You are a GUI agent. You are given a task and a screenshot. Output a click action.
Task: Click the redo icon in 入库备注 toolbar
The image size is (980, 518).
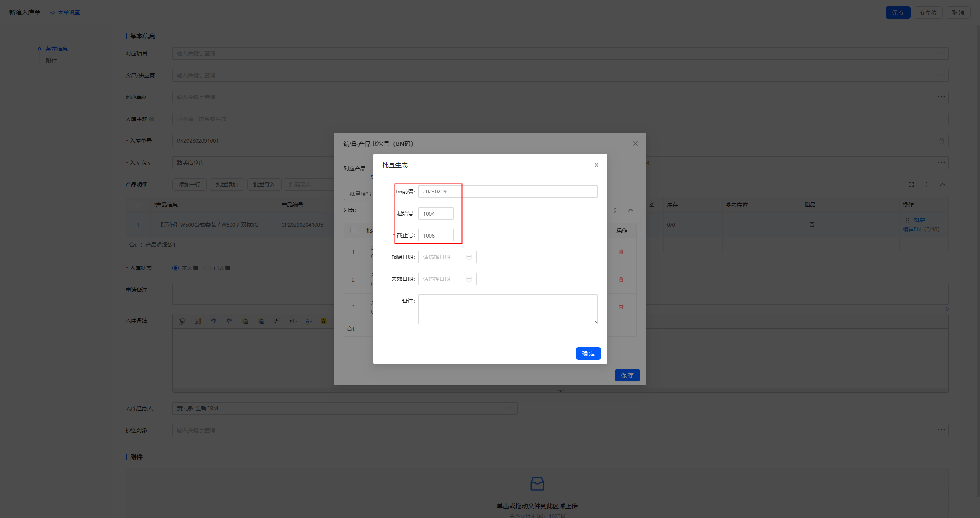pos(229,321)
